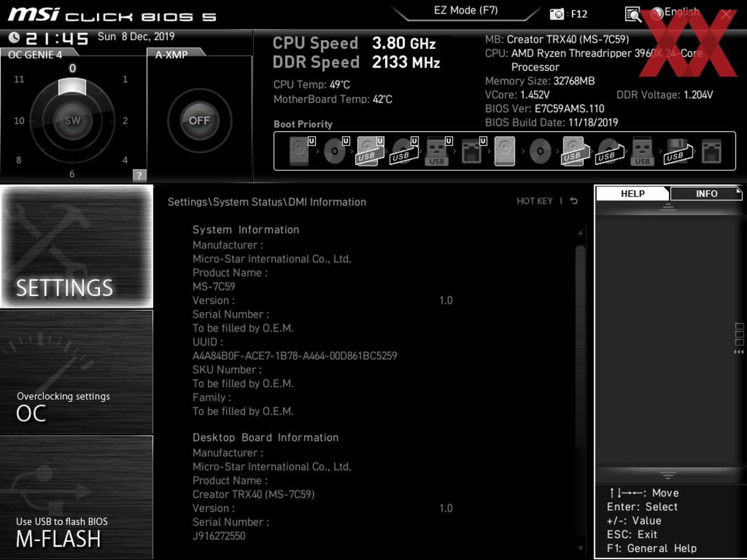Open M-FLASH to flash BIOS from USB
This screenshot has height=560, width=747.
pos(76,497)
